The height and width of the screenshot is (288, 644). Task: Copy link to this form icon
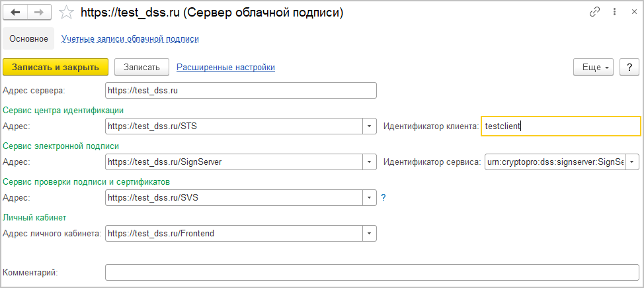594,13
